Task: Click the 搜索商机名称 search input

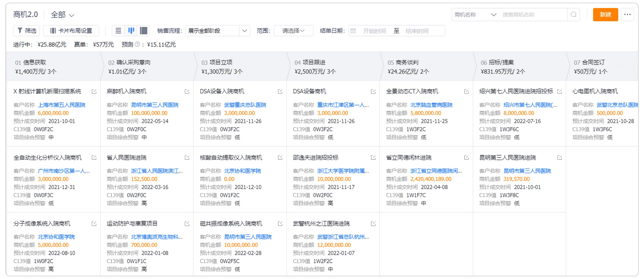Action: coord(533,15)
